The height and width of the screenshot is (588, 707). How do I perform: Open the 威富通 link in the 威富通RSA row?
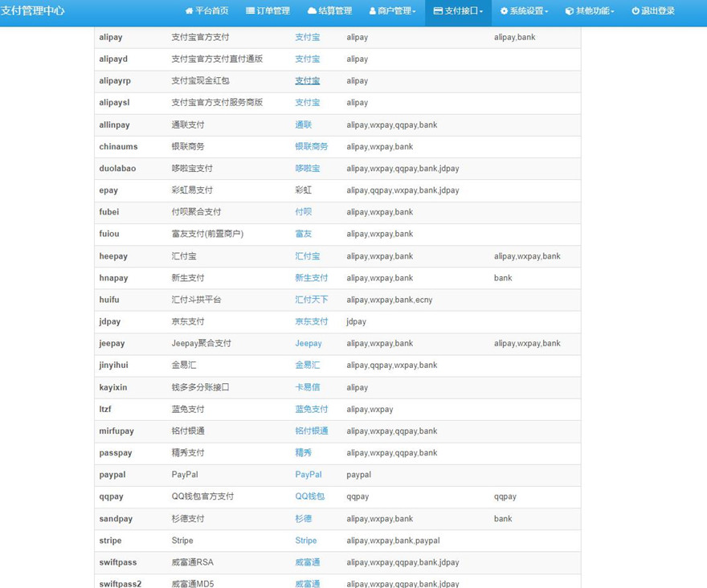[308, 562]
